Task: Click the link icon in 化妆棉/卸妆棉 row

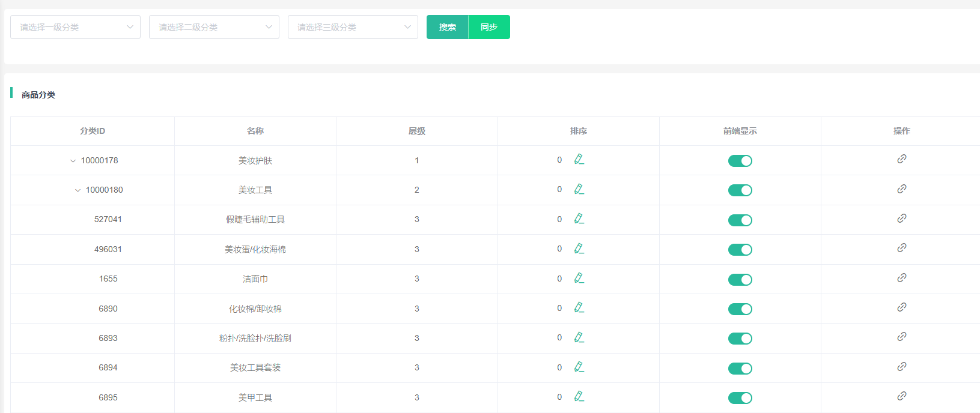Action: pyautogui.click(x=901, y=307)
